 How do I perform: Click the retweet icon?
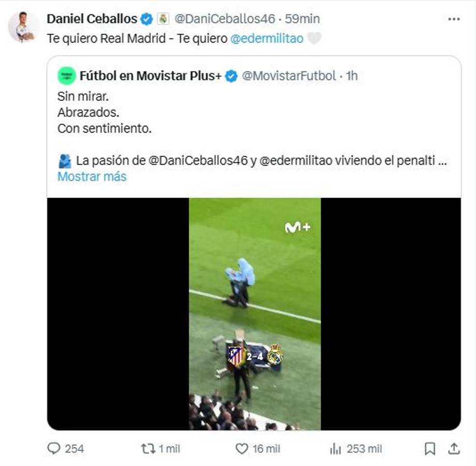148,448
